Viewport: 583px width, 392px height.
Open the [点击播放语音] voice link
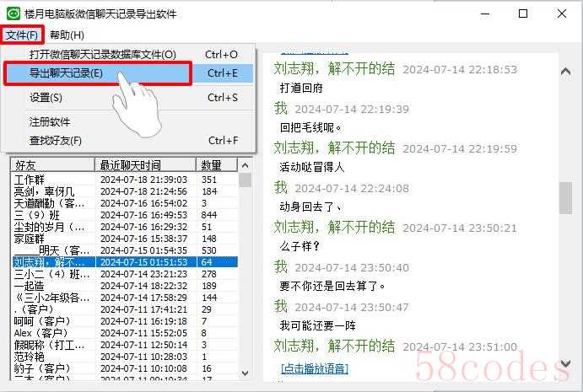[315, 368]
